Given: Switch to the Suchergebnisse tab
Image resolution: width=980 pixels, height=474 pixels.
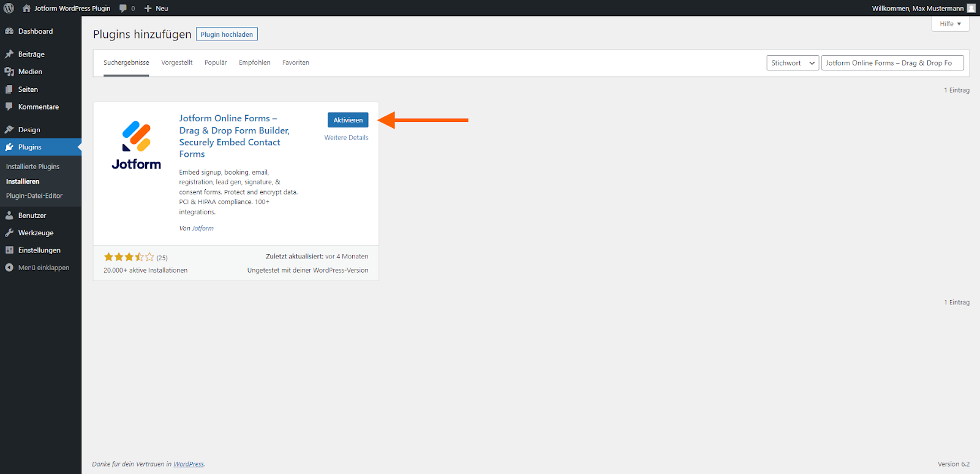Looking at the screenshot, I should [x=126, y=63].
